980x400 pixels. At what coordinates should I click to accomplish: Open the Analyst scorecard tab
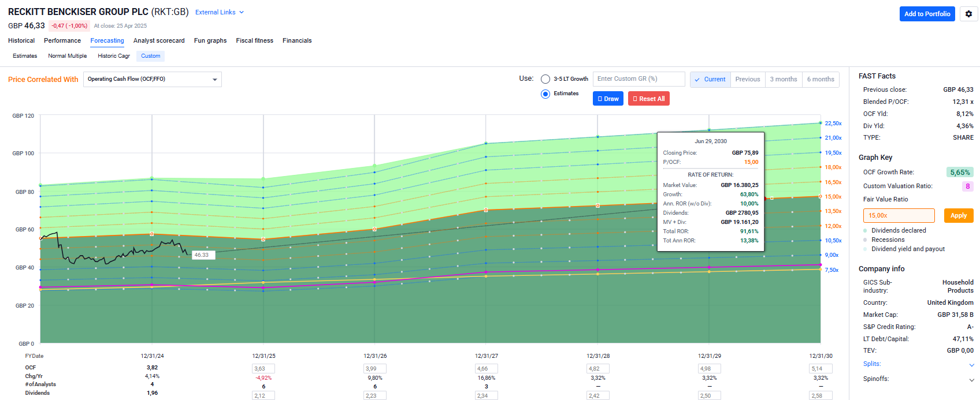tap(159, 40)
